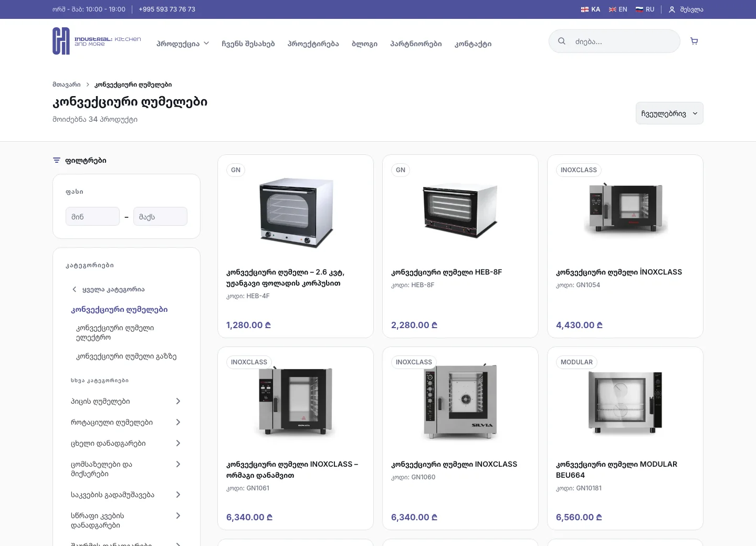Image resolution: width=756 pixels, height=546 pixels.
Task: Select the UK flag EN language
Action: point(618,9)
